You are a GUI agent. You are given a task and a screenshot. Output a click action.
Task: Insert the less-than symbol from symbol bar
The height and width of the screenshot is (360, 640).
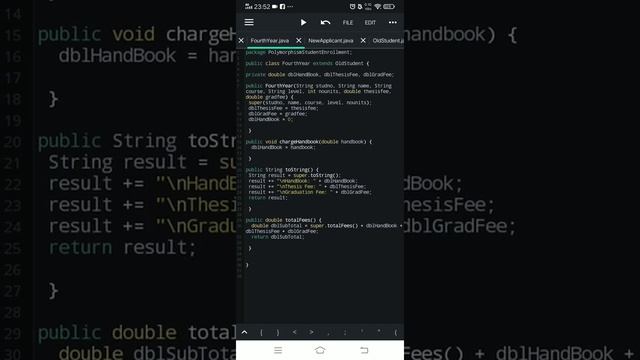295,333
